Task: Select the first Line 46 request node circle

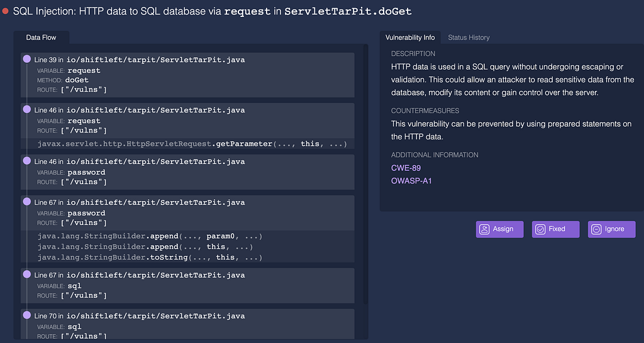Action: 27,109
